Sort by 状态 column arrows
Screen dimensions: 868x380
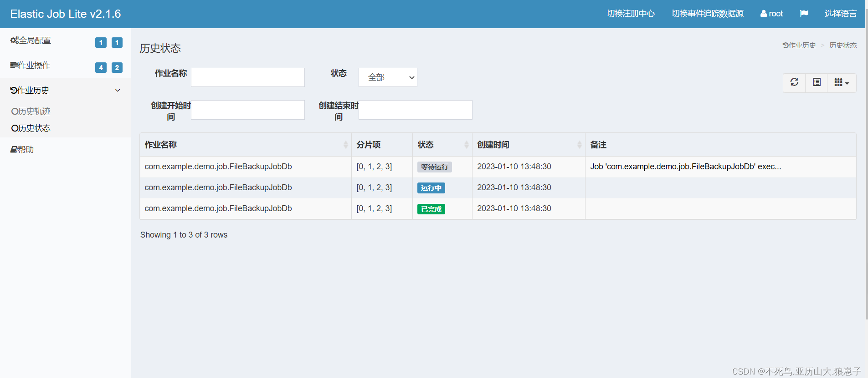coord(466,145)
